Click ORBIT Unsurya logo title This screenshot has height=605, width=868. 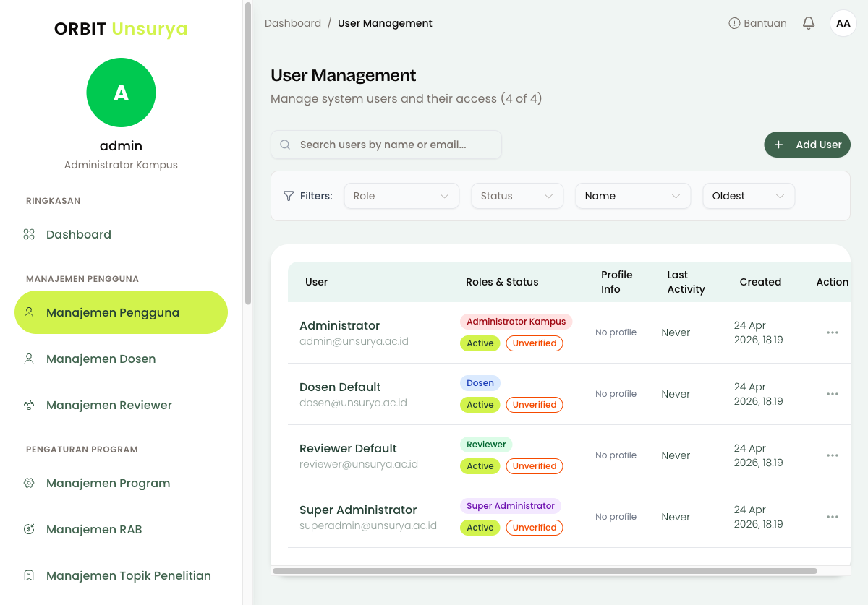(121, 29)
